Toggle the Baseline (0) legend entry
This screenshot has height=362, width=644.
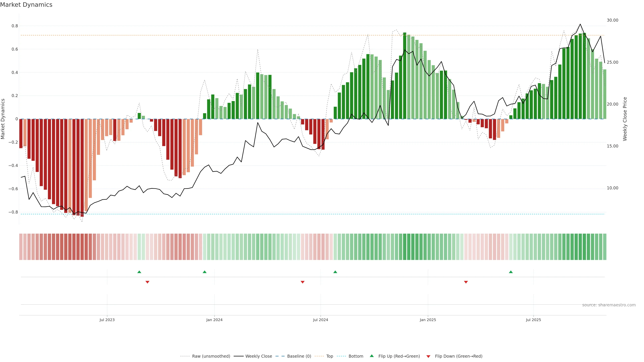[299, 356]
